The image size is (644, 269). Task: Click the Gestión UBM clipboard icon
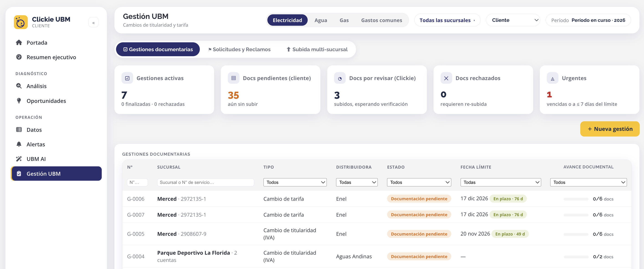[x=19, y=173]
